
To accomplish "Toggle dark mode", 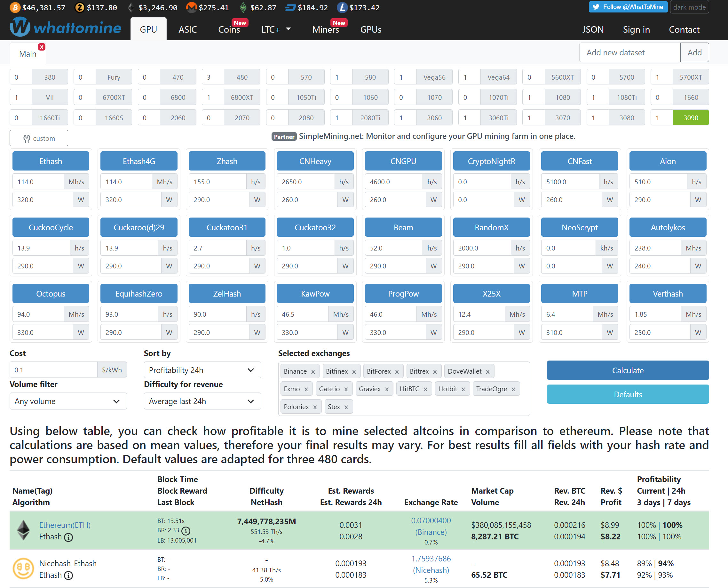I will [689, 7].
